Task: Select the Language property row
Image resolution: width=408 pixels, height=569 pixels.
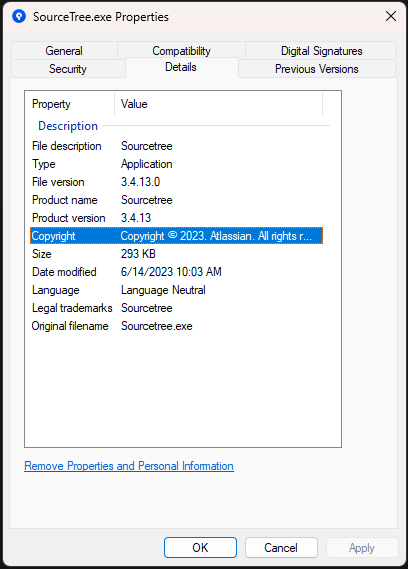Action: click(x=176, y=290)
